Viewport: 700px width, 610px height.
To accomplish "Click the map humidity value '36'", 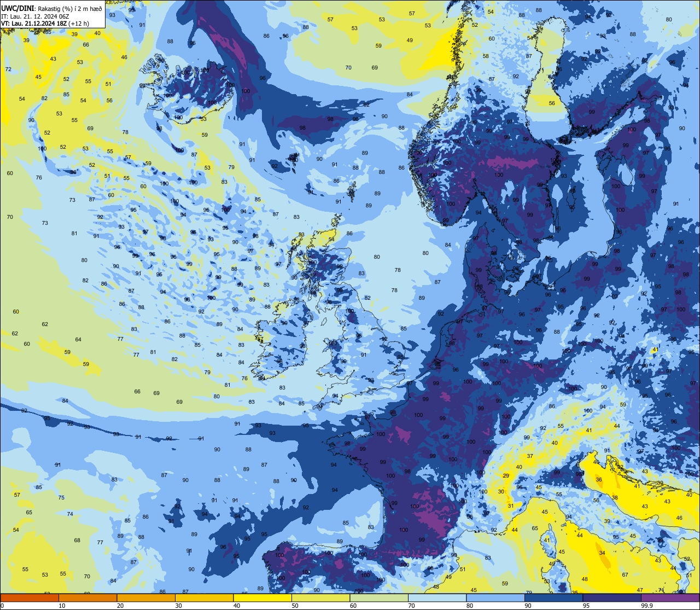I will (599, 480).
